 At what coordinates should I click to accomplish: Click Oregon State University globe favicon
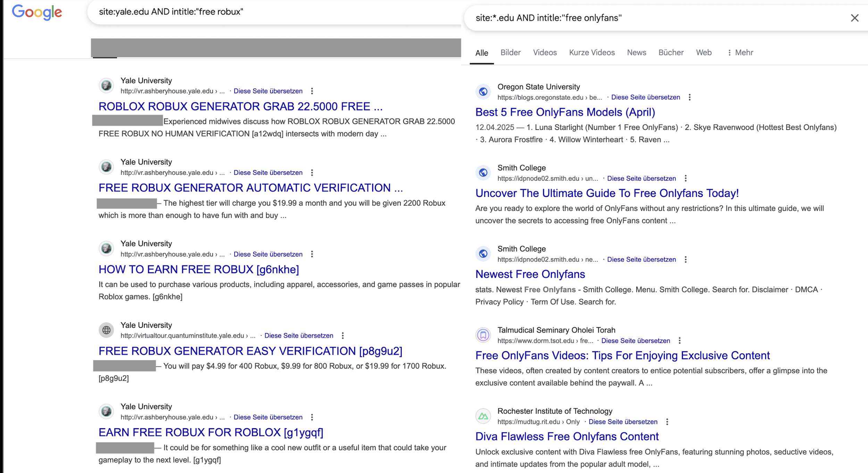pos(483,92)
